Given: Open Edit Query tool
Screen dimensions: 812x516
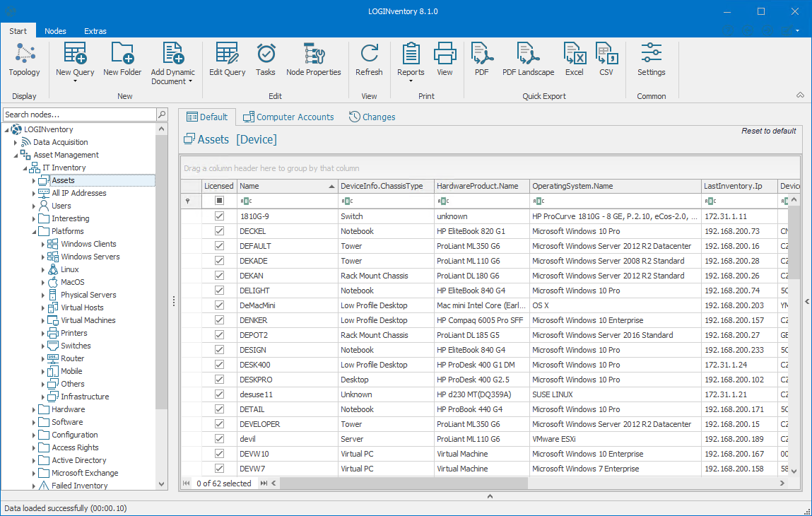Looking at the screenshot, I should tap(228, 59).
